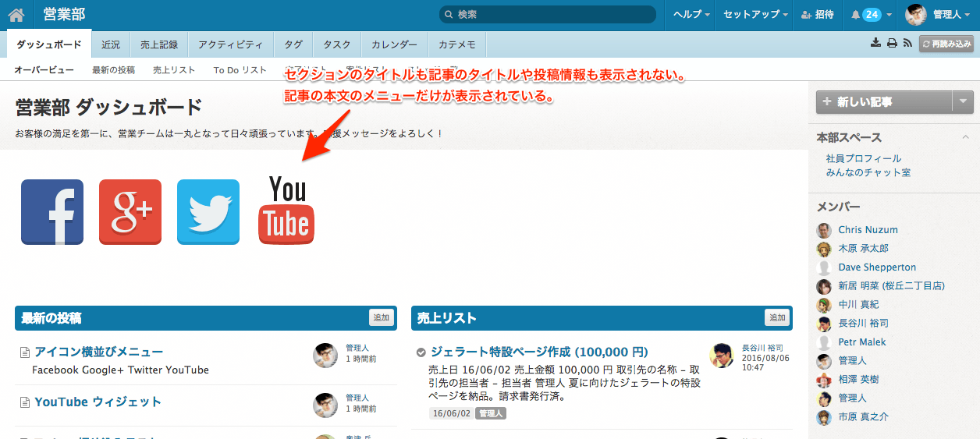Open the アクティビティ tab
Image resolution: width=980 pixels, height=439 pixels.
[x=231, y=44]
